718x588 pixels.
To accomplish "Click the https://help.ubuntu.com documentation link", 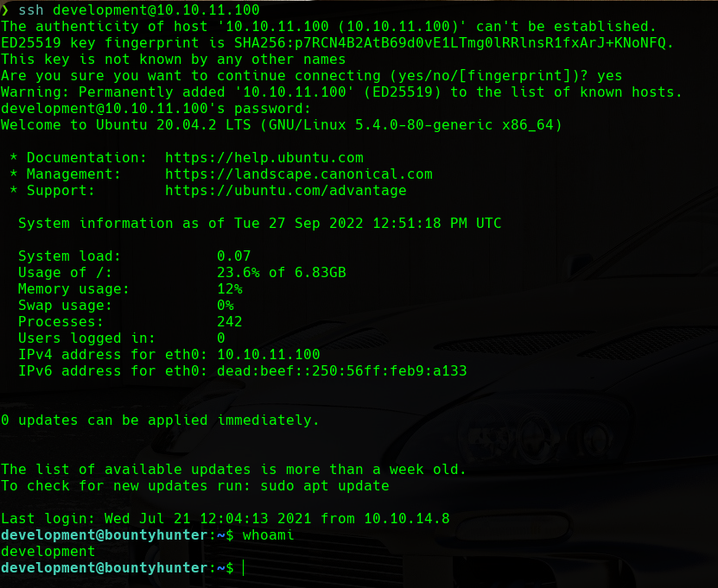I will tap(264, 158).
